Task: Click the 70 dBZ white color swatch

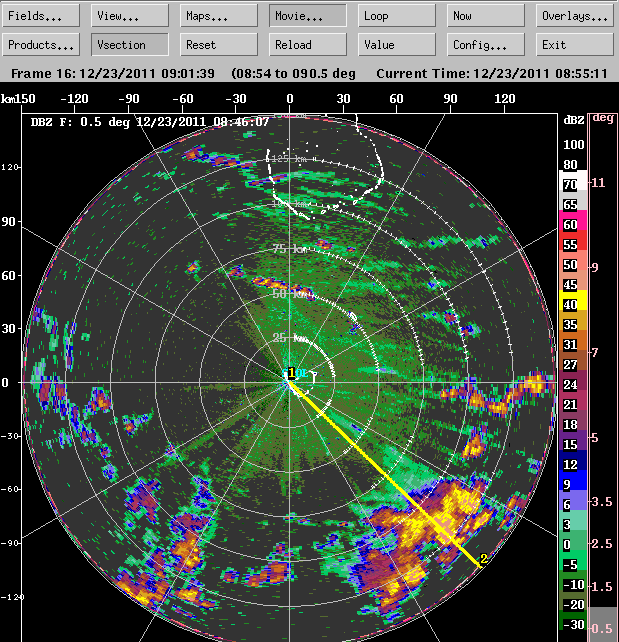Action: tap(573, 180)
